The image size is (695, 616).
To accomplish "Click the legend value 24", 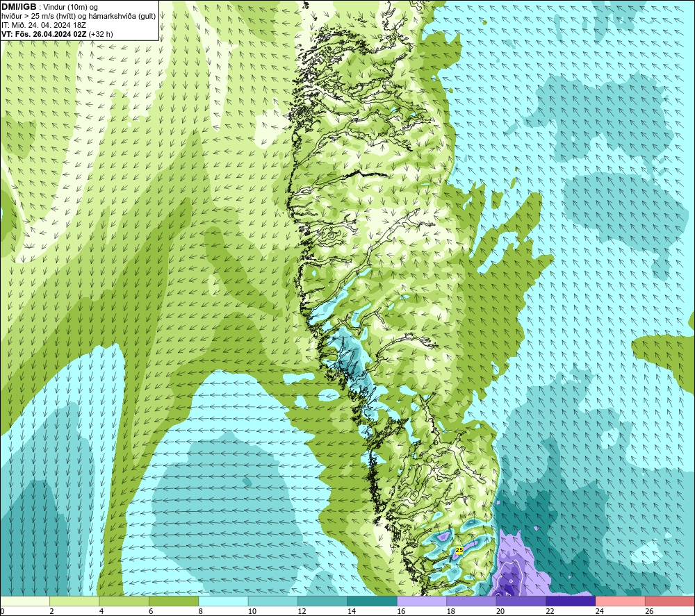I will coord(600,611).
